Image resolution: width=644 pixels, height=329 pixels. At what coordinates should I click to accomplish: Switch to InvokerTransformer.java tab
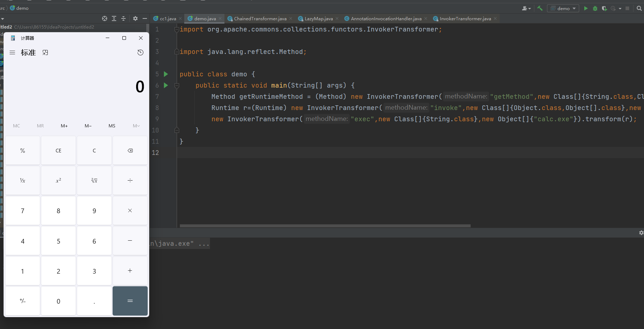pos(465,18)
